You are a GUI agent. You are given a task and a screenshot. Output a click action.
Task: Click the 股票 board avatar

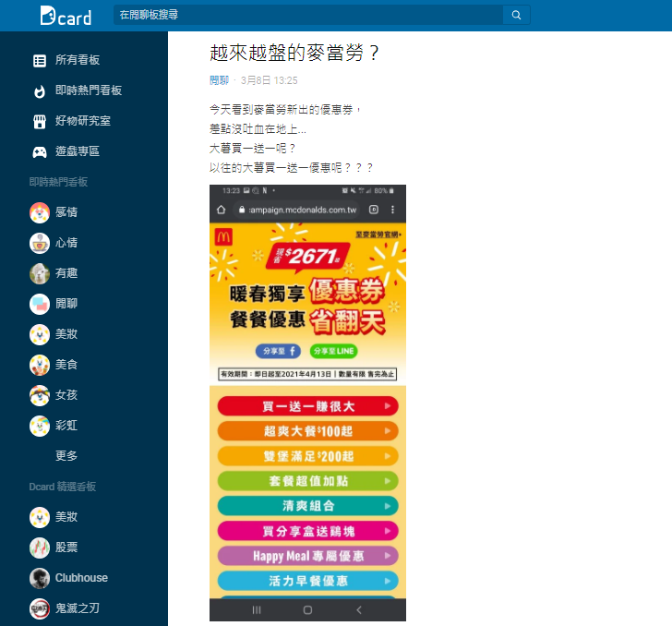click(x=40, y=548)
